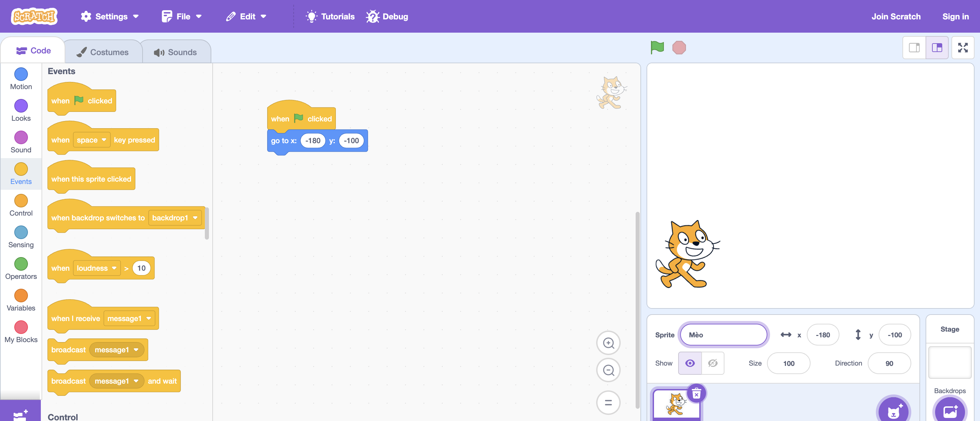Screen dimensions: 980x421
Task: Click the red stop sign button
Action: tap(679, 48)
